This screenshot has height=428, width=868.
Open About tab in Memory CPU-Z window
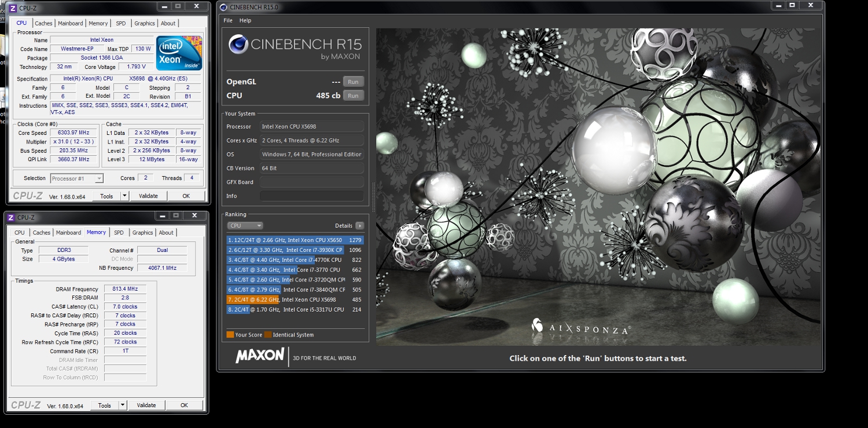point(166,232)
